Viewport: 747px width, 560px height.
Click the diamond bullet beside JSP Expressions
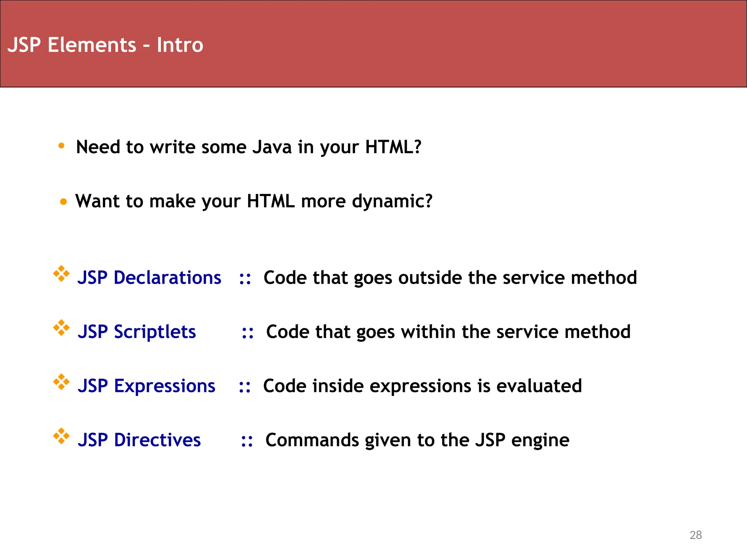click(61, 382)
